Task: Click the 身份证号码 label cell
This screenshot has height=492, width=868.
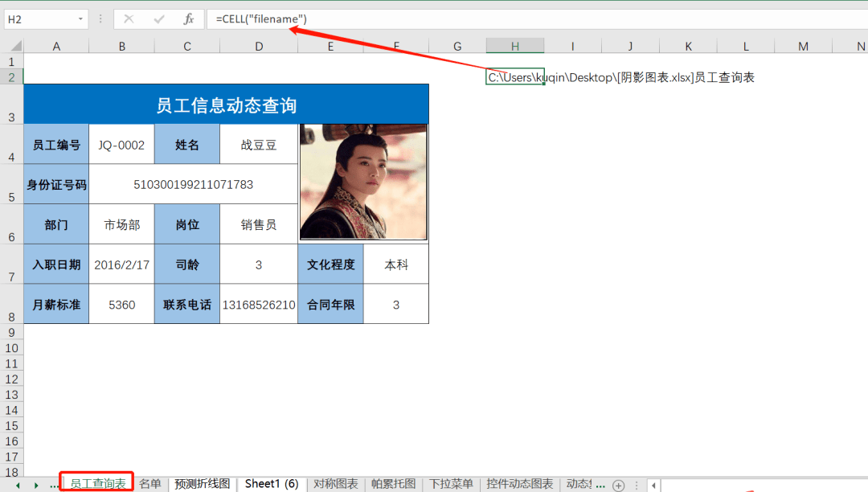Action: (56, 184)
